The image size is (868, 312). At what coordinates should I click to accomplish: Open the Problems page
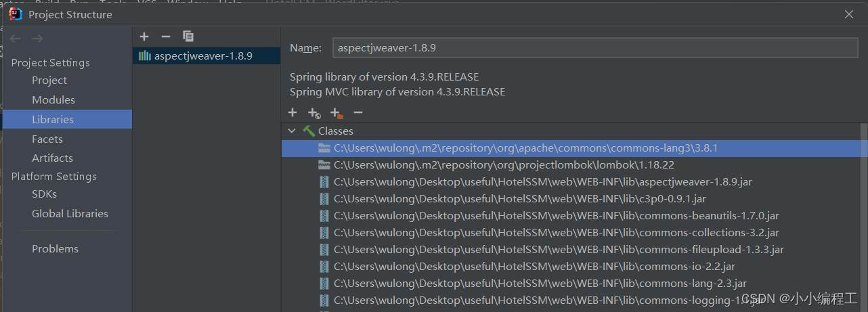coord(55,249)
